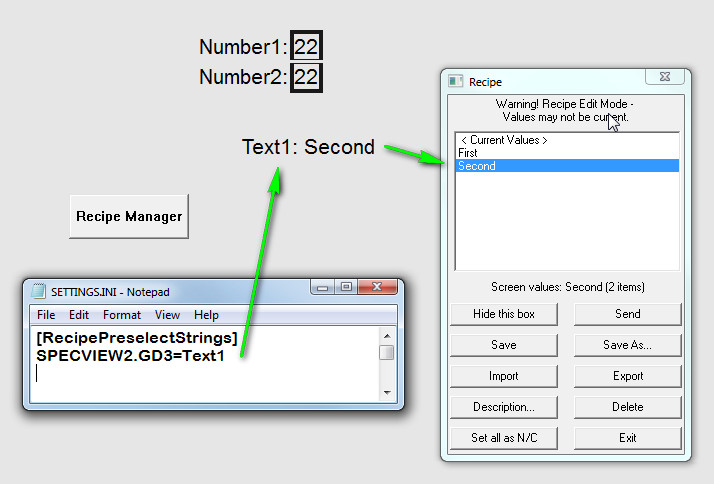
Task: Open Notepad Help menu
Action: pos(206,315)
